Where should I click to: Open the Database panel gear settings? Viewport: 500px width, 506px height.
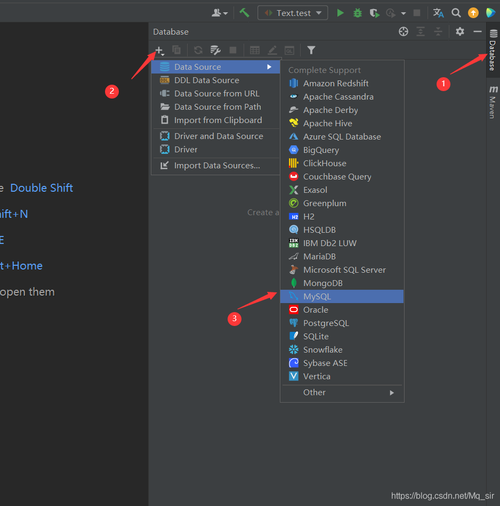(x=460, y=32)
